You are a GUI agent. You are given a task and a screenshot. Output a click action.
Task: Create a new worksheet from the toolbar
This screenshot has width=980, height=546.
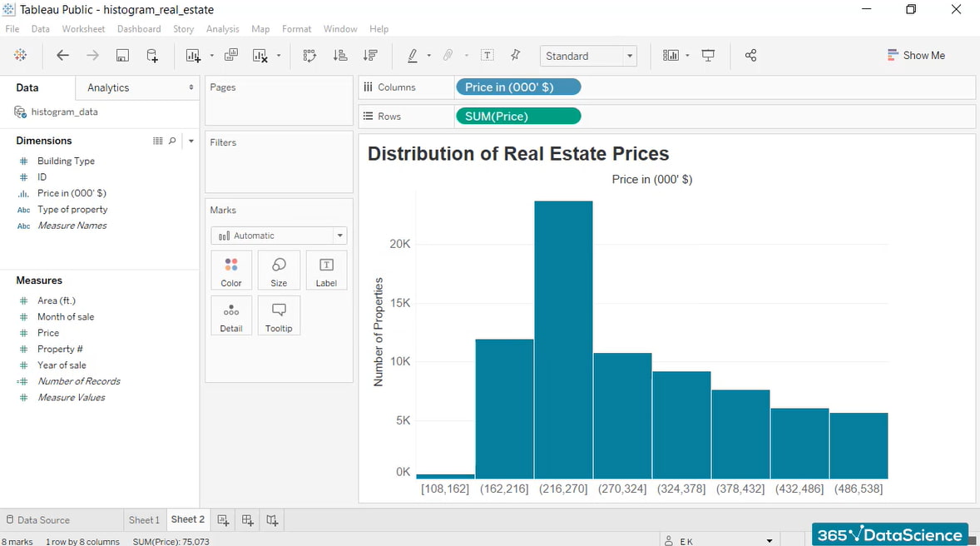pyautogui.click(x=191, y=55)
